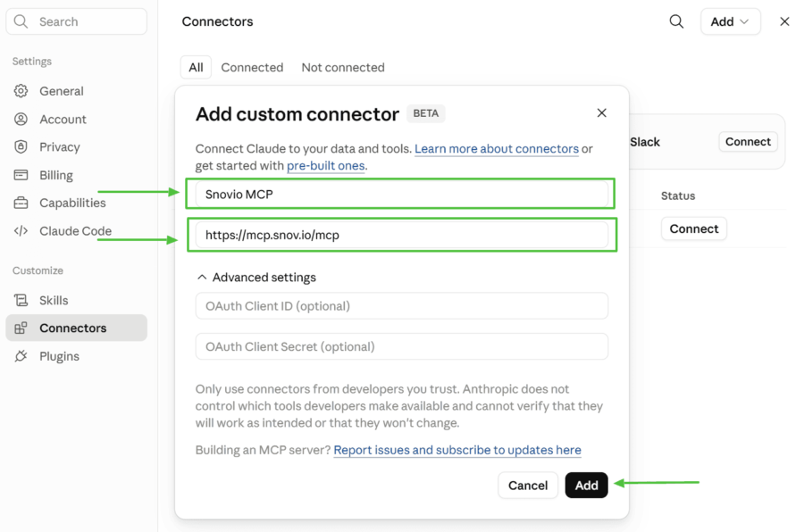Open the Add dropdown in the header
This screenshot has width=804, height=532.
730,21
